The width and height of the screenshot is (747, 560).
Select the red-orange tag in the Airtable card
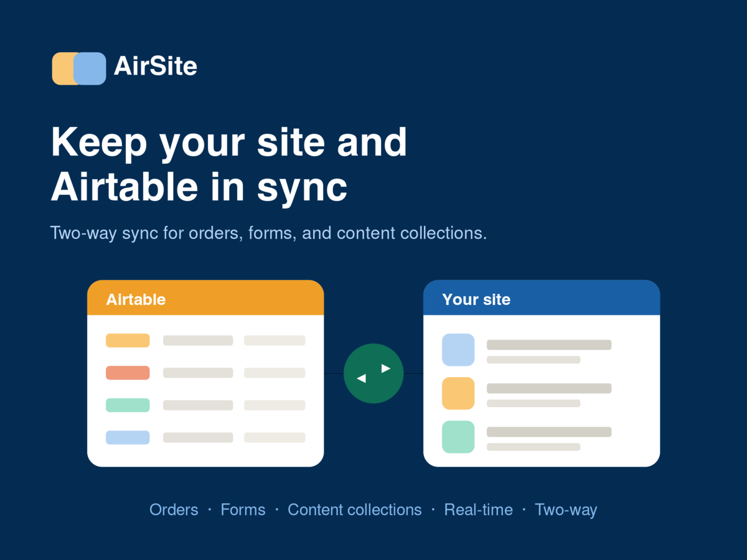coord(128,373)
